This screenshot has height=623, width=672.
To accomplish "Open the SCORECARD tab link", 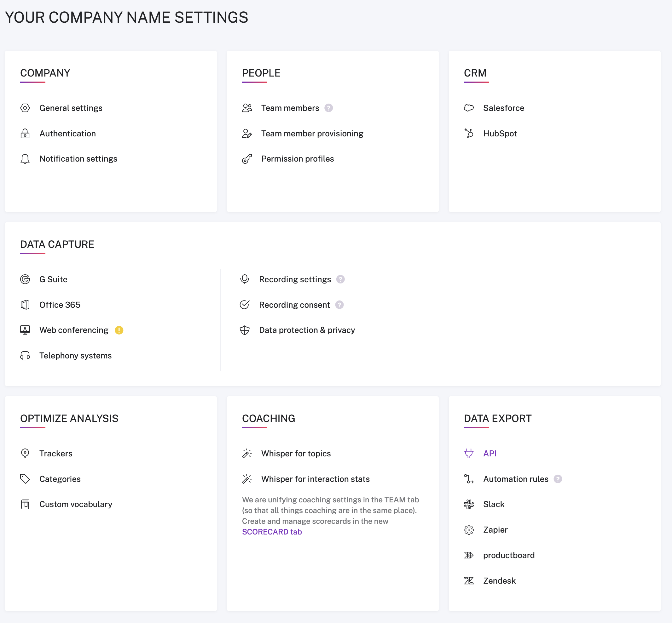I will coord(272,532).
